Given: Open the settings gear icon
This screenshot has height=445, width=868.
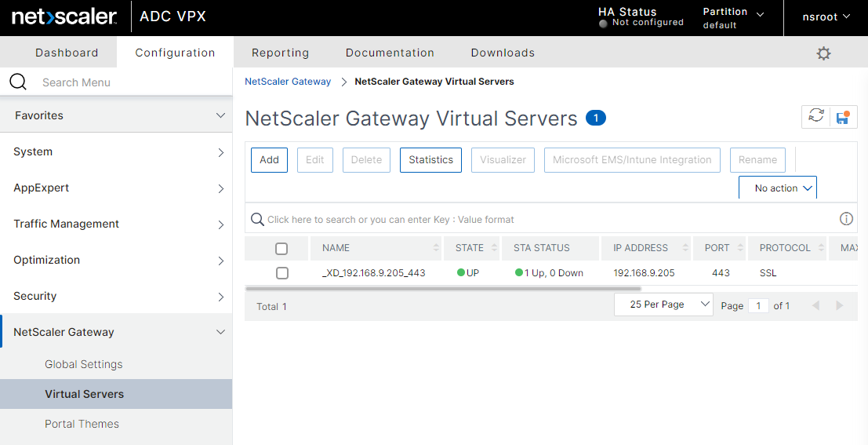Looking at the screenshot, I should [x=823, y=53].
